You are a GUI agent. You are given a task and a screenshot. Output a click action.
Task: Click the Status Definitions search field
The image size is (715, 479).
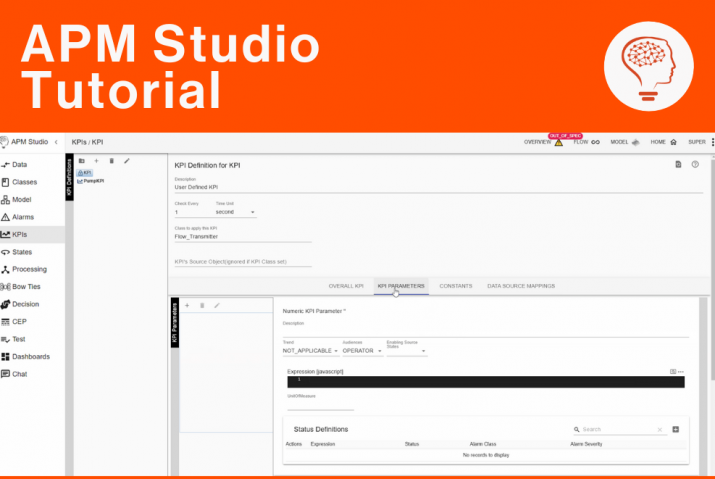[618, 429]
